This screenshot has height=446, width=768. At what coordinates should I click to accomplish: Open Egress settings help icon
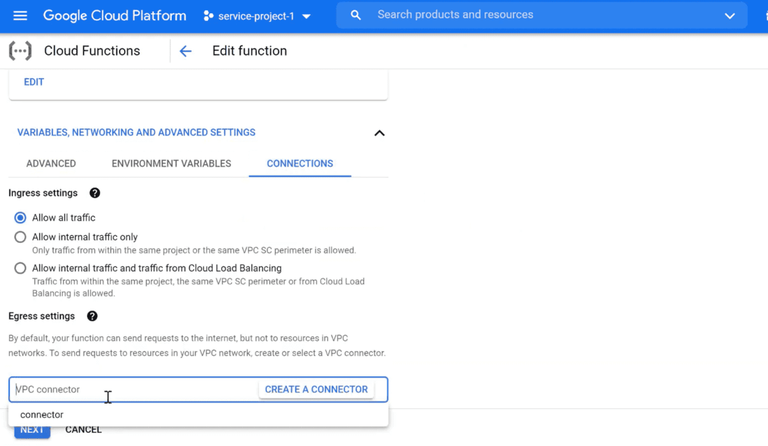(92, 316)
